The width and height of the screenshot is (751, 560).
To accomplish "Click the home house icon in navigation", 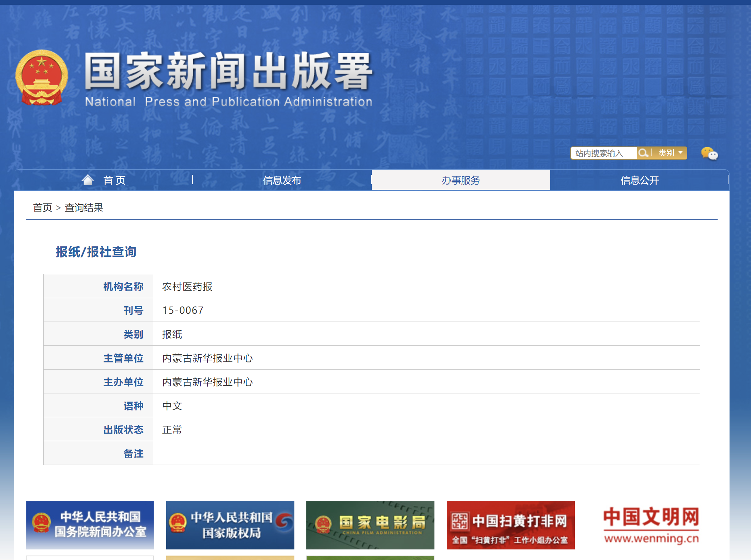I will [x=88, y=180].
